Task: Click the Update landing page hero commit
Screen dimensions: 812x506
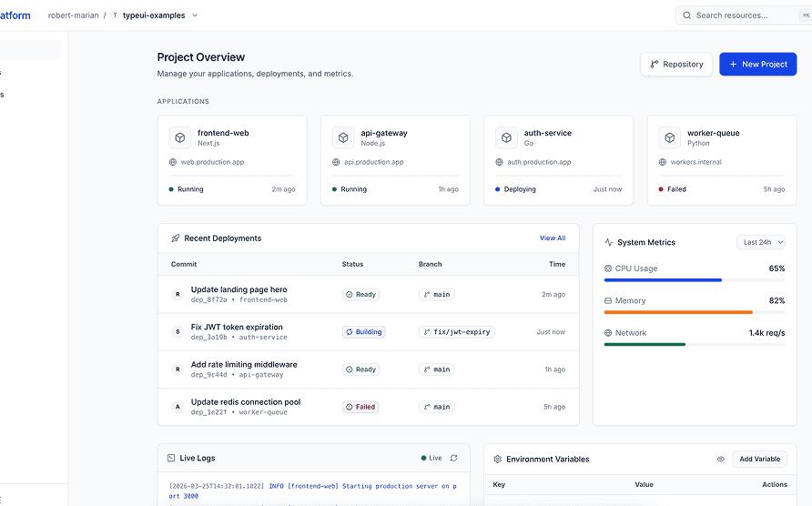Action: click(239, 289)
